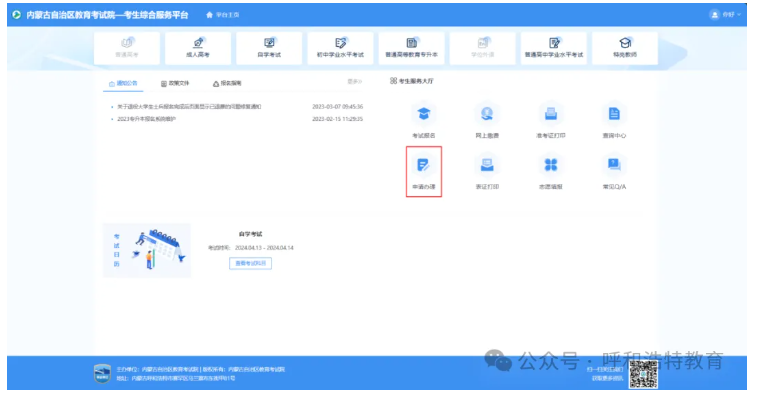Screen dimensions: 779x400
Task: Select the 特岗教师 card
Action: (x=625, y=48)
